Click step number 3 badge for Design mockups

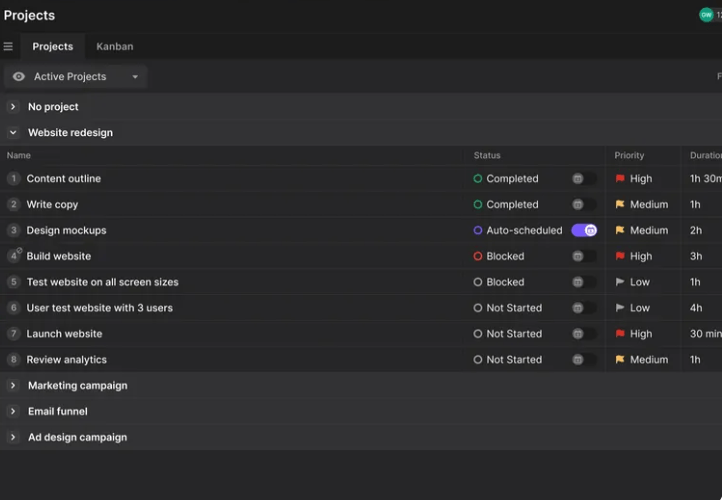click(13, 230)
